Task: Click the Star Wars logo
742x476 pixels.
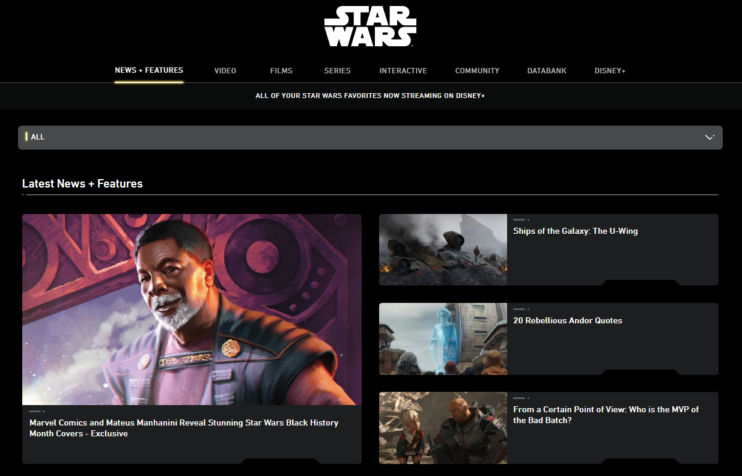Action: [x=370, y=26]
